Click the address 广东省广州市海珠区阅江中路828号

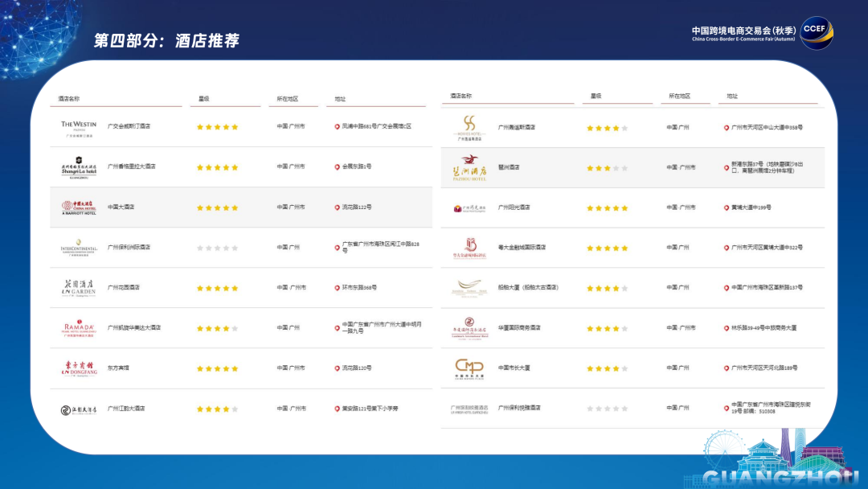pos(380,247)
